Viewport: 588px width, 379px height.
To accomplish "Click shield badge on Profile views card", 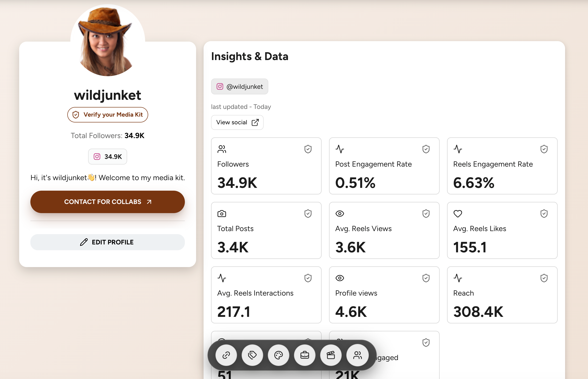I will coord(426,278).
